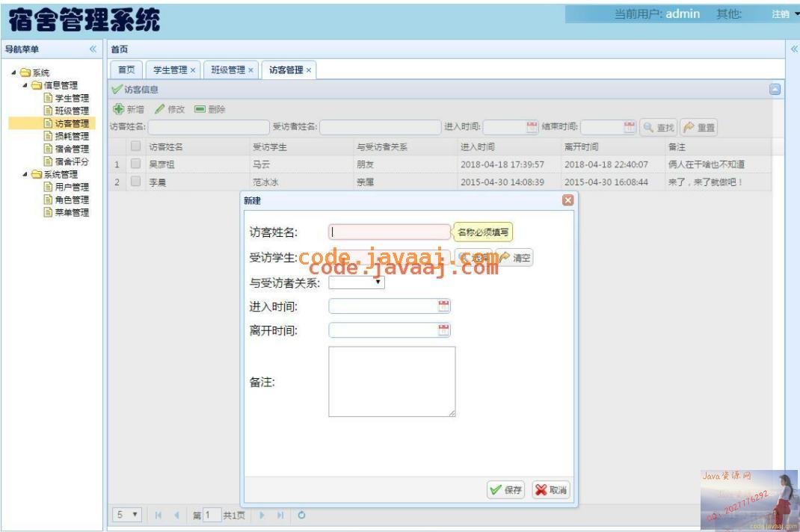Click the refresh icon in pagination bar

[301, 515]
